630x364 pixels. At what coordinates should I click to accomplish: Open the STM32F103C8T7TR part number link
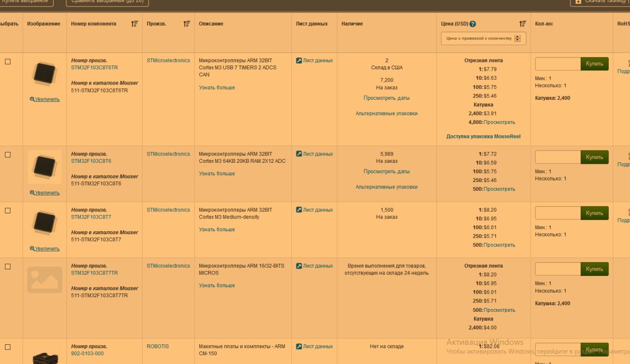[x=94, y=273]
